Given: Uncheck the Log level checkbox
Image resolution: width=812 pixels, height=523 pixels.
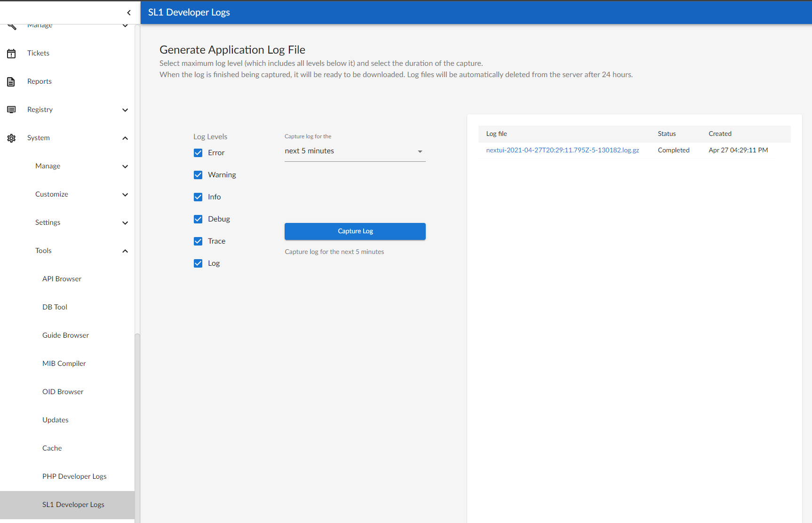Looking at the screenshot, I should click(198, 263).
